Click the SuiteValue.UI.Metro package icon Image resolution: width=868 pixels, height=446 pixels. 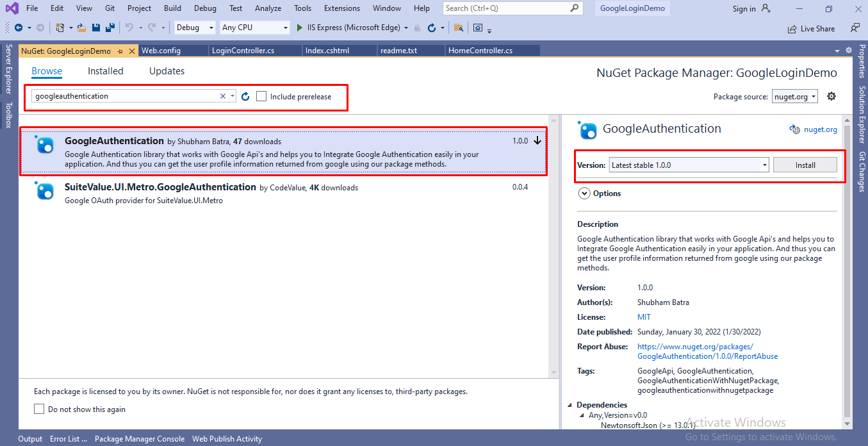pyautogui.click(x=45, y=191)
